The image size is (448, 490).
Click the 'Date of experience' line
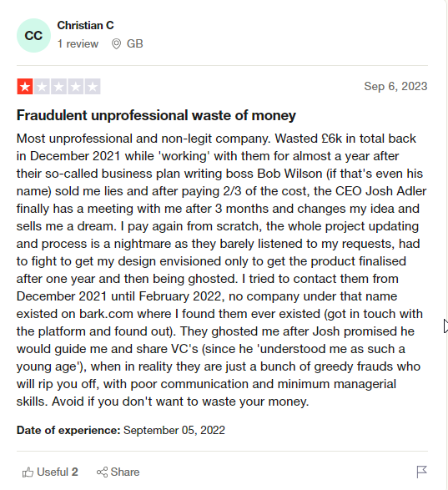click(121, 430)
